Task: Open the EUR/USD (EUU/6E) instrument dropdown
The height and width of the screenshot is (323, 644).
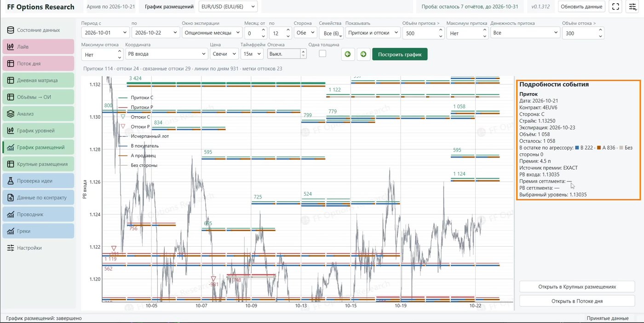Action: [x=228, y=6]
